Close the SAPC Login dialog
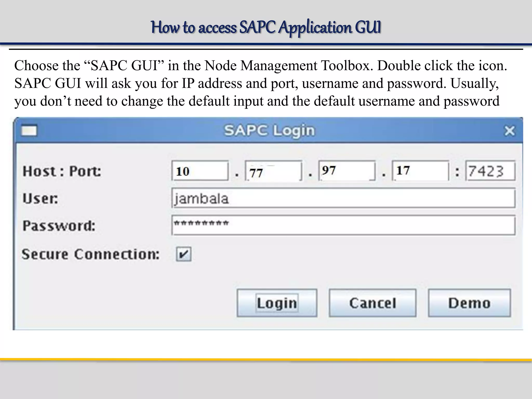This screenshot has height=399, width=532. coord(509,131)
